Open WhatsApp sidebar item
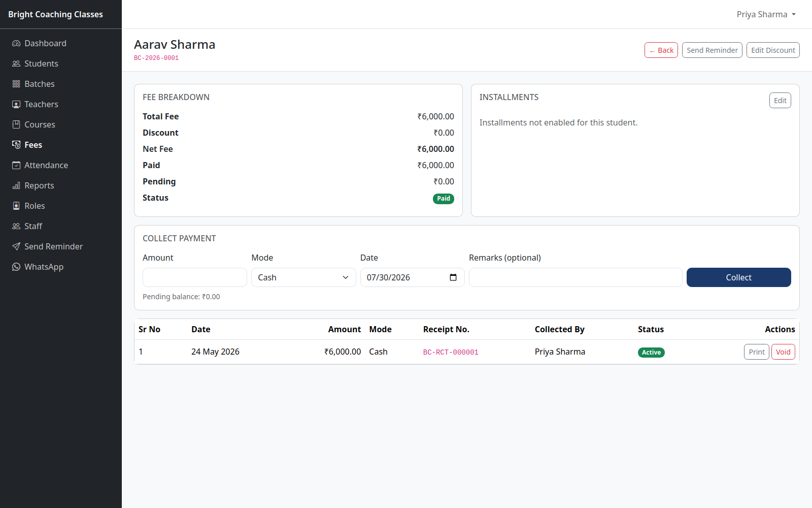 point(61,267)
